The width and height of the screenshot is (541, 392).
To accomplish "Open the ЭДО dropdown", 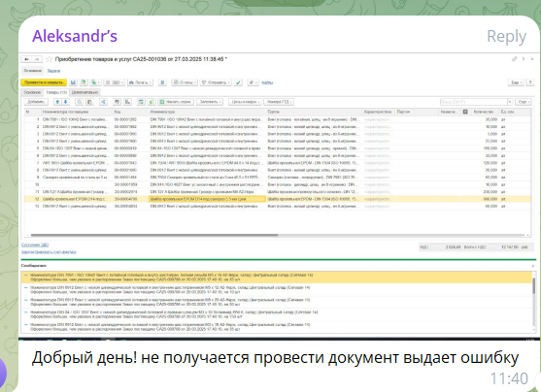I will tap(115, 82).
